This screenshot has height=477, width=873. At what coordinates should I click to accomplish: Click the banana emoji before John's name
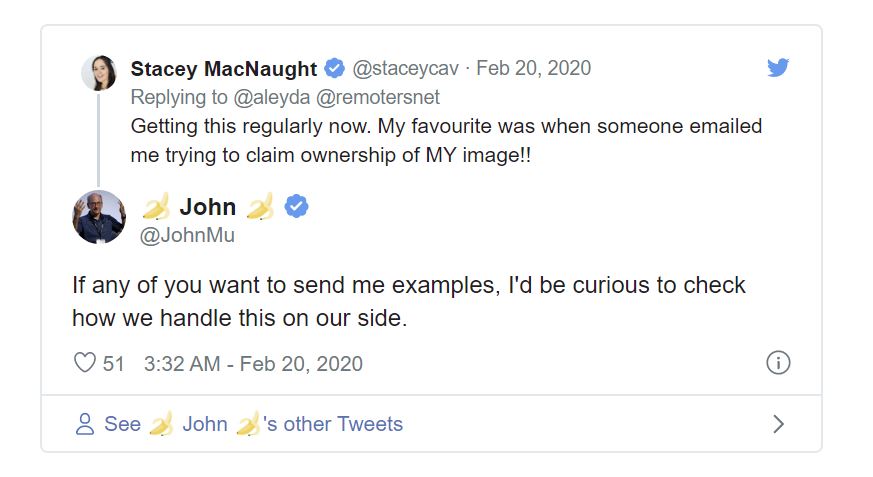156,206
